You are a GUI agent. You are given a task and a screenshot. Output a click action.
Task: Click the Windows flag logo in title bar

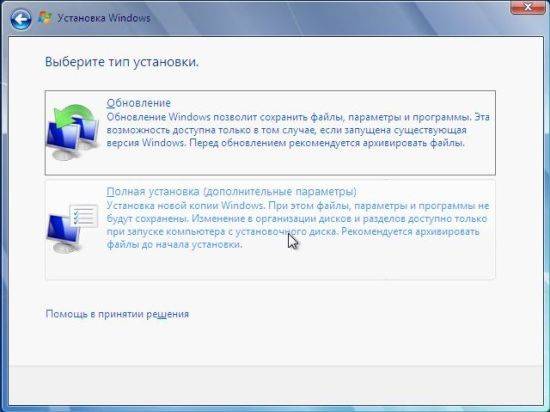click(45, 18)
